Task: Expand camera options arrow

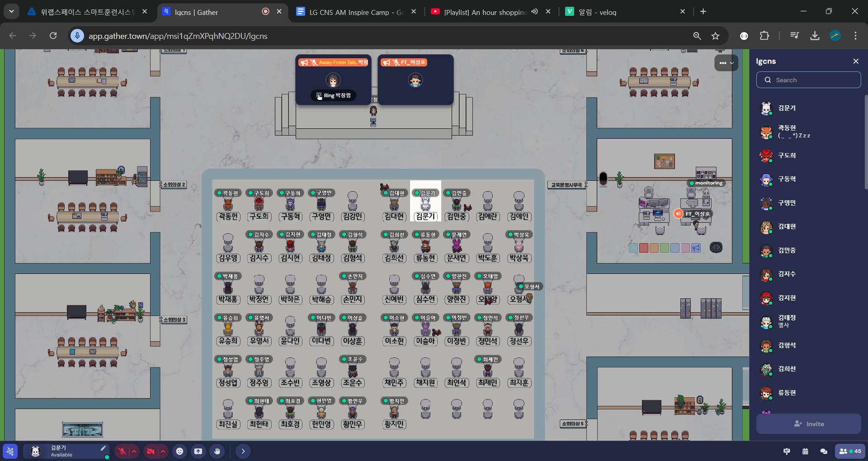Action: [163, 451]
